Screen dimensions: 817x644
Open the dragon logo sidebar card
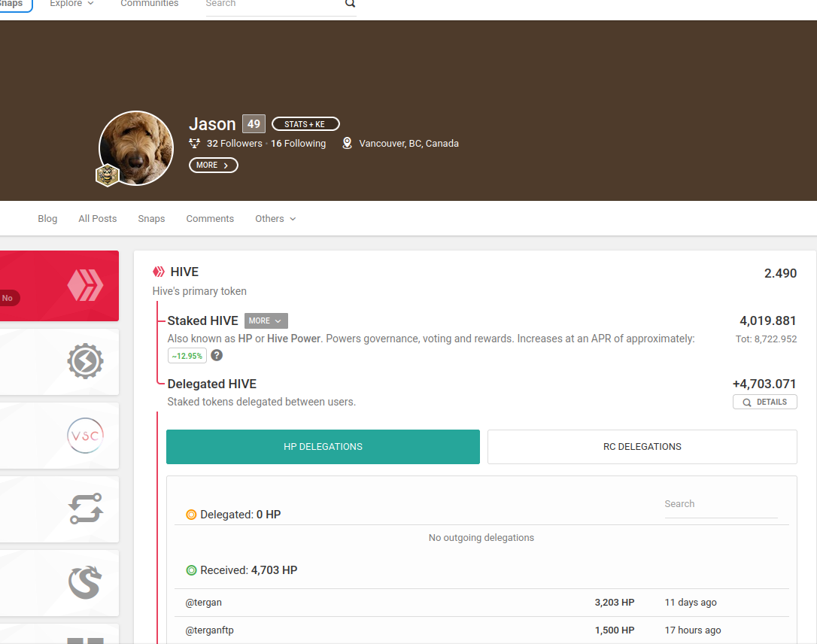(x=59, y=583)
